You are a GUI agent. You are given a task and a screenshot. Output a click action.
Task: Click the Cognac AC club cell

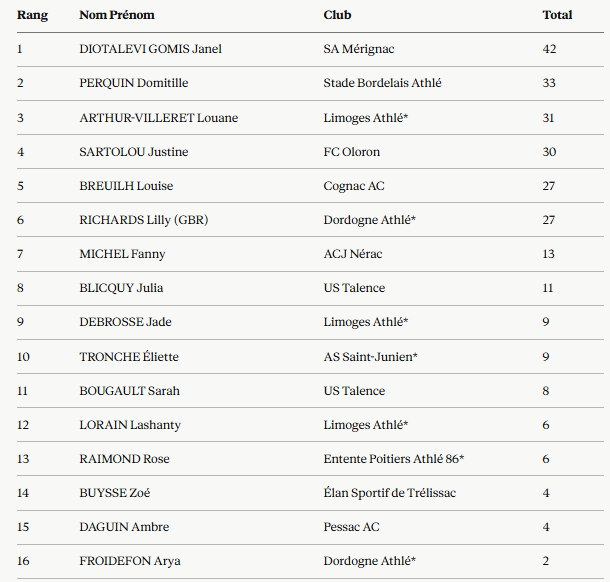(x=354, y=186)
